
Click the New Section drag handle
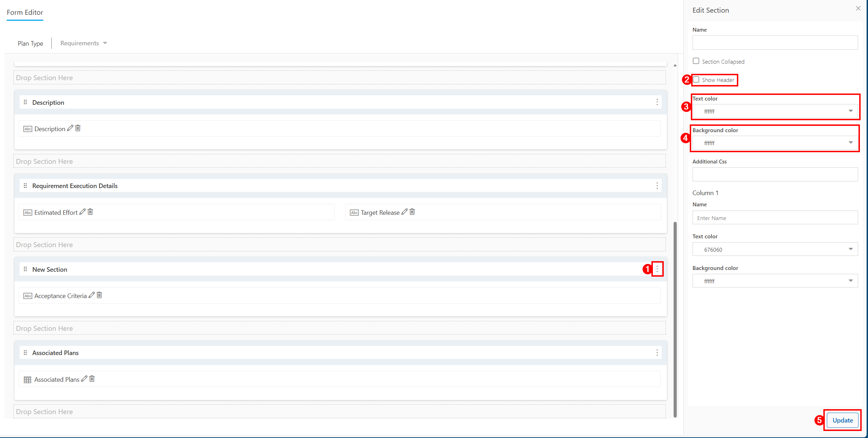25,269
